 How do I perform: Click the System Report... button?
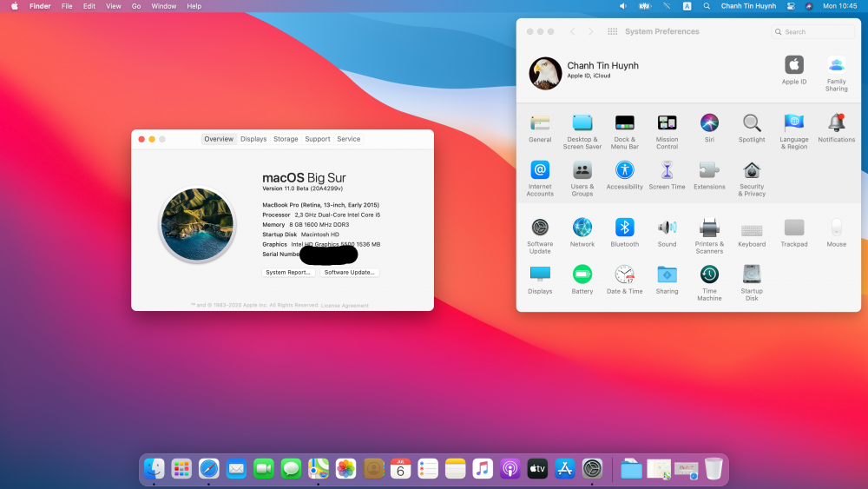pos(288,272)
